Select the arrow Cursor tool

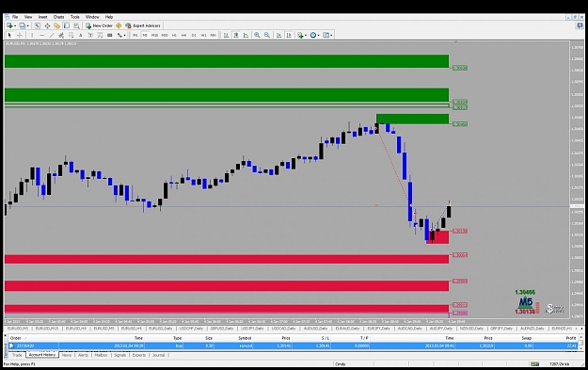[9, 35]
